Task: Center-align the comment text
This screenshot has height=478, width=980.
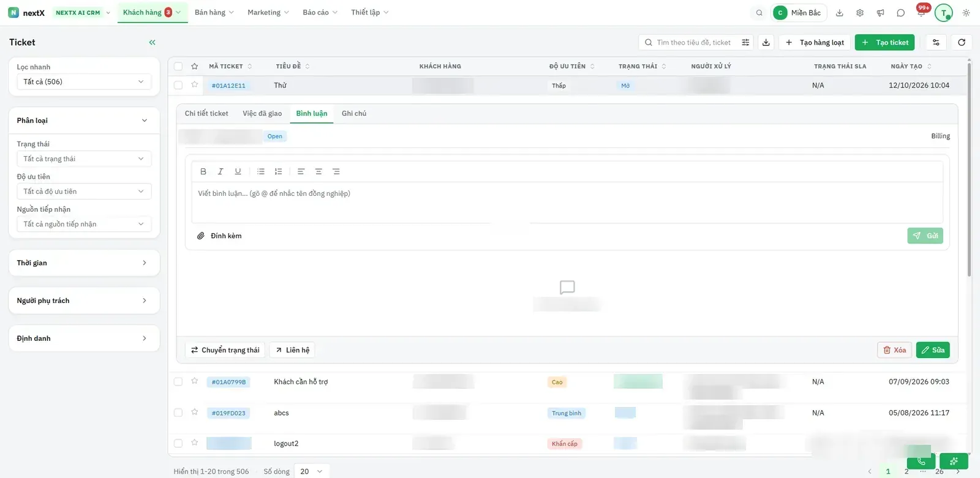Action: (318, 171)
